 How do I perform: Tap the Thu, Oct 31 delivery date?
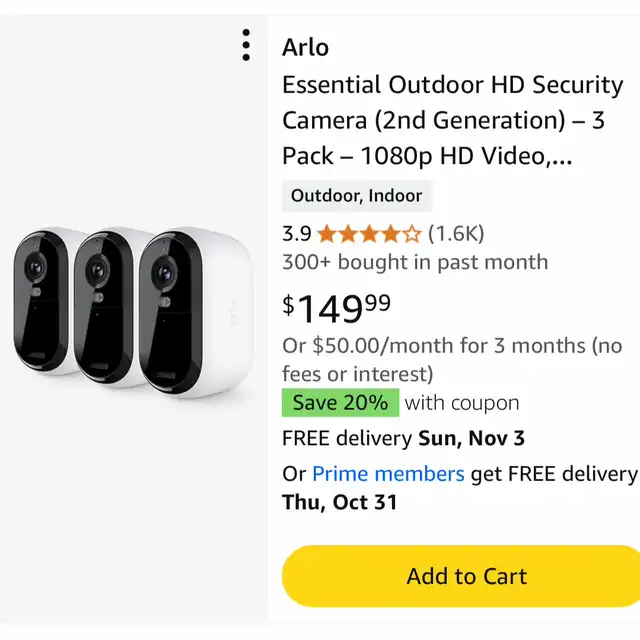[x=339, y=502]
